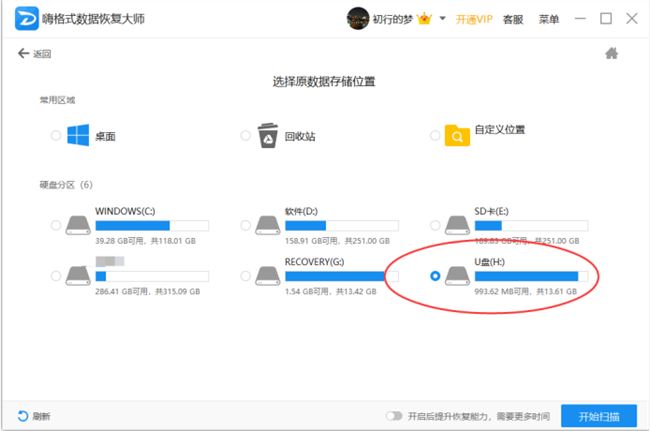The height and width of the screenshot is (431, 650).
Task: Click 993.62 MB可用 text
Action: pyautogui.click(x=502, y=291)
